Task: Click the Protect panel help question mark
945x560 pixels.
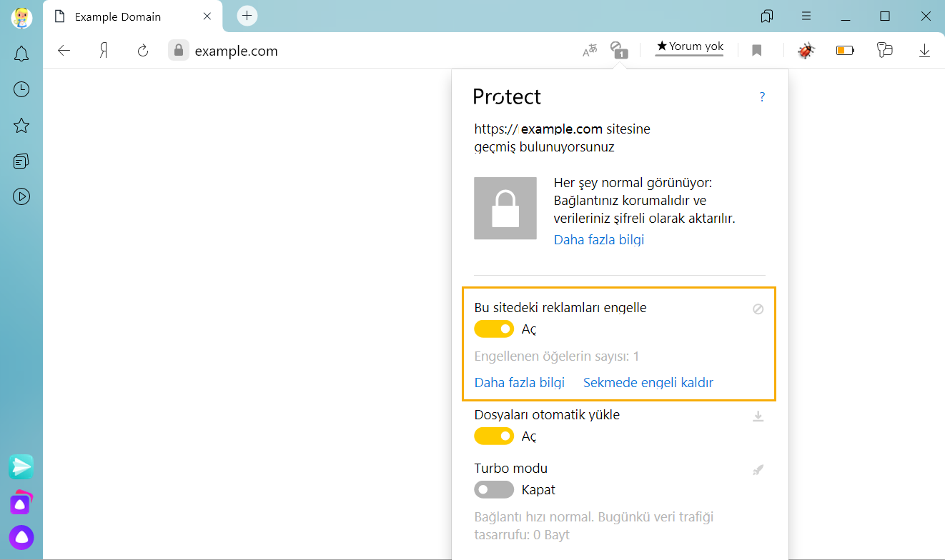Action: coord(762,97)
